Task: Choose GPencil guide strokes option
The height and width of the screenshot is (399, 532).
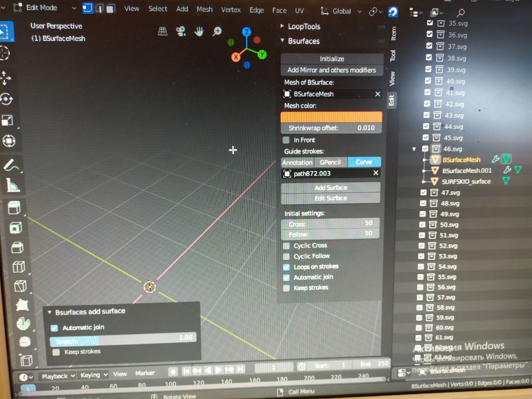Action: [330, 162]
